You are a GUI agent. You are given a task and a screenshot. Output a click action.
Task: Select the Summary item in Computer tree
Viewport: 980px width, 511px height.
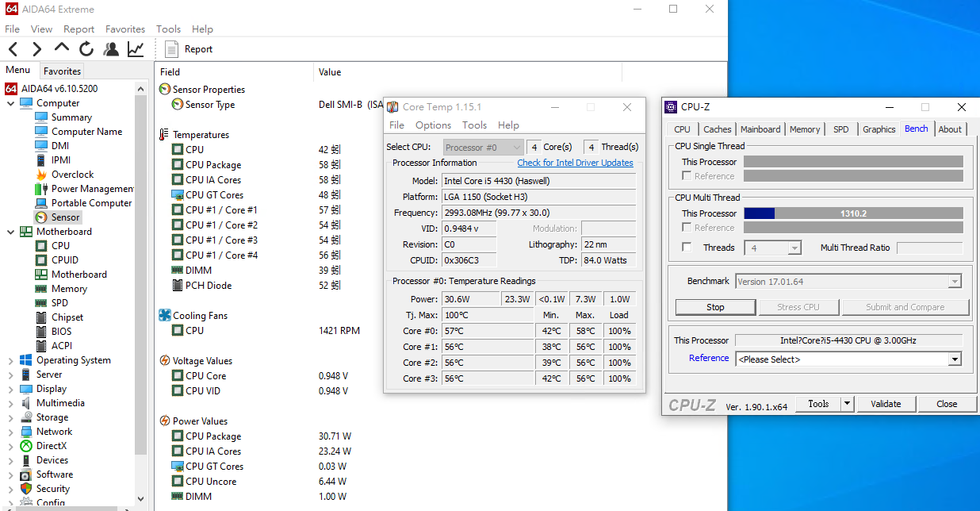71,117
